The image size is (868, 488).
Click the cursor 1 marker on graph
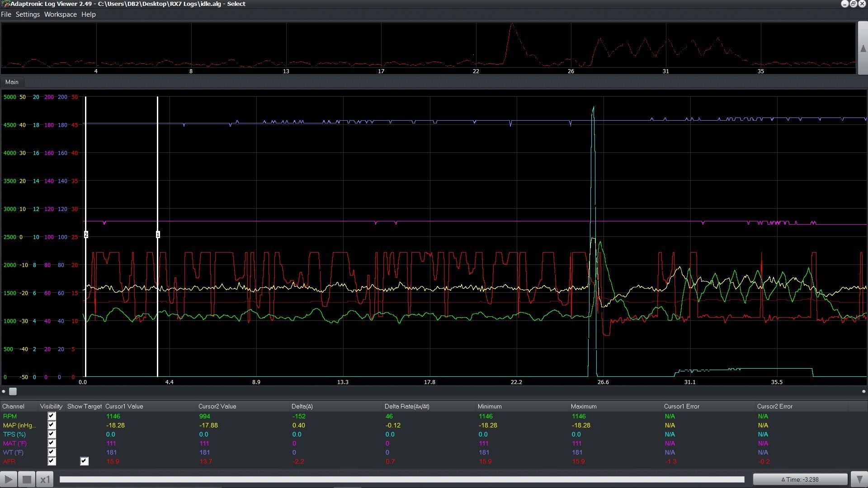tap(158, 235)
